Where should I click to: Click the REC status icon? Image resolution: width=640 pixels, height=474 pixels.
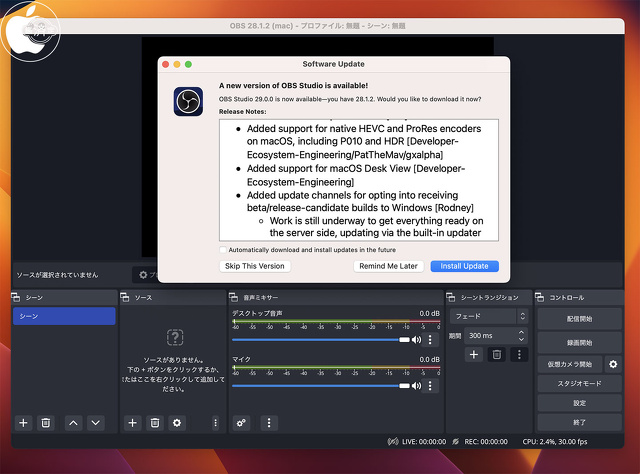click(456, 441)
